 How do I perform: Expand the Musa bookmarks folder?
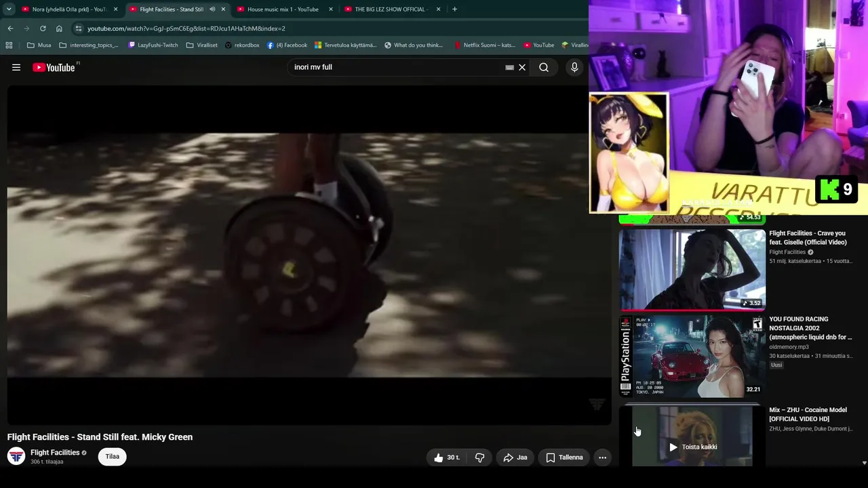pyautogui.click(x=39, y=45)
